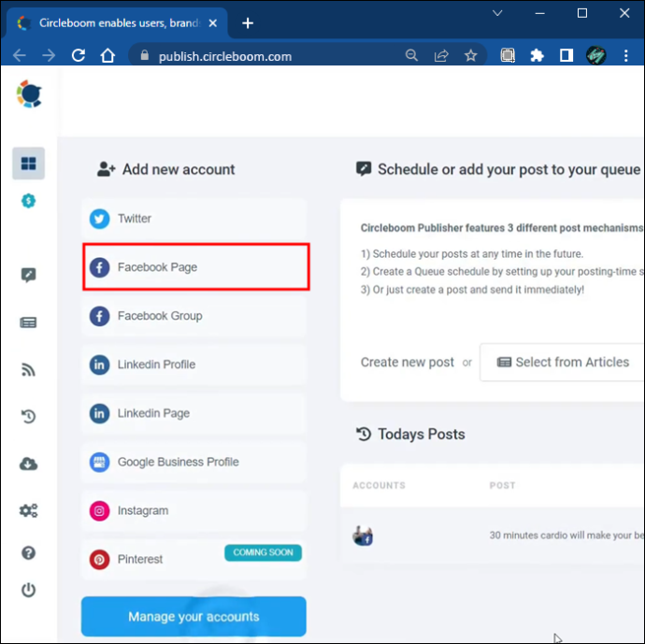Open the post history clock icon in sidebar
The width and height of the screenshot is (645, 644).
click(28, 416)
